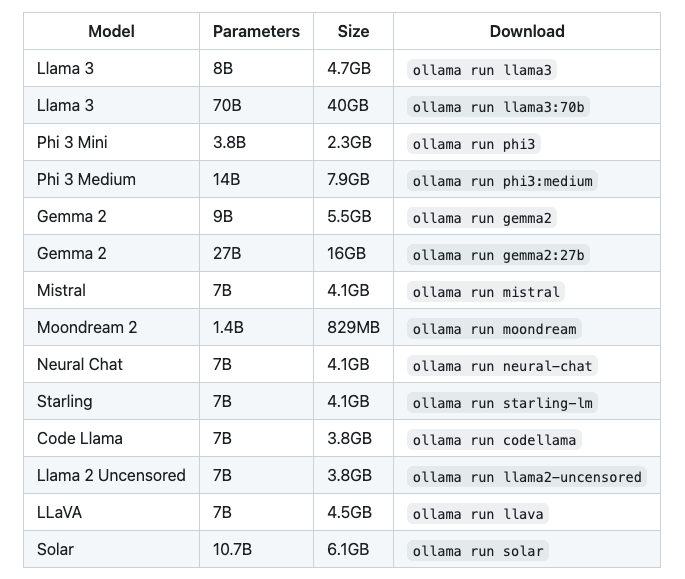Select the 'ollama run llama3:70b' command
Viewport: 685px width, 579px height.
(498, 107)
